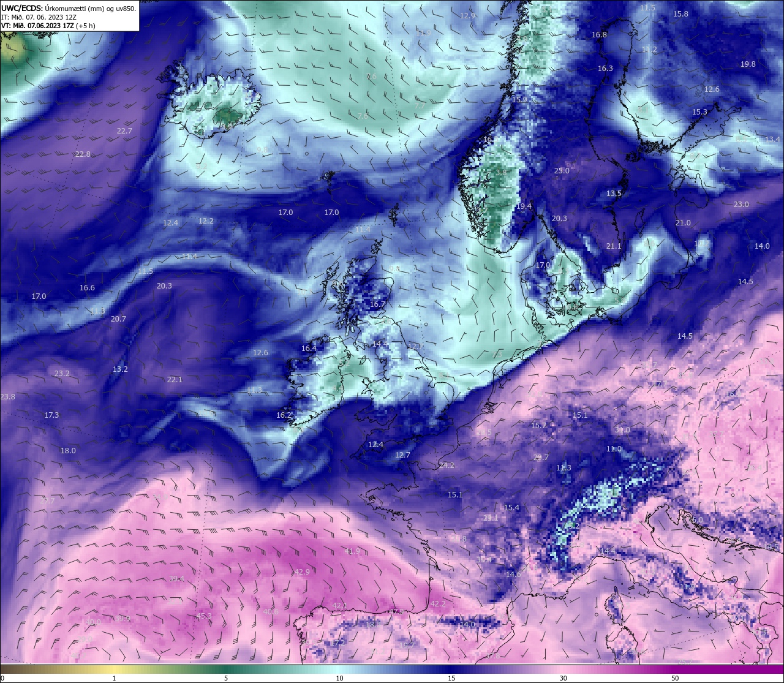Click the '22.8' value on the map
The width and height of the screenshot is (784, 683).
(83, 154)
